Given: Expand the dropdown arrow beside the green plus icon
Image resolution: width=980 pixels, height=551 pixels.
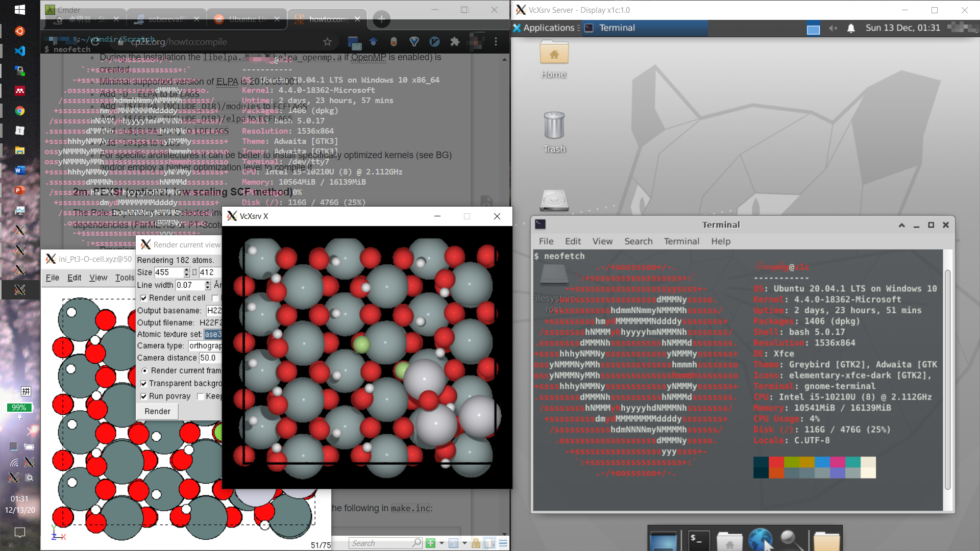Looking at the screenshot, I should point(442,543).
